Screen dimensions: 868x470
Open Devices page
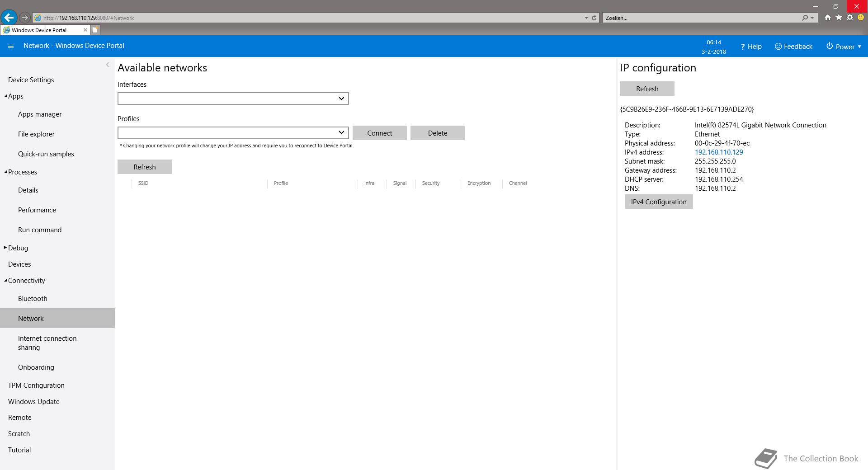coord(19,264)
